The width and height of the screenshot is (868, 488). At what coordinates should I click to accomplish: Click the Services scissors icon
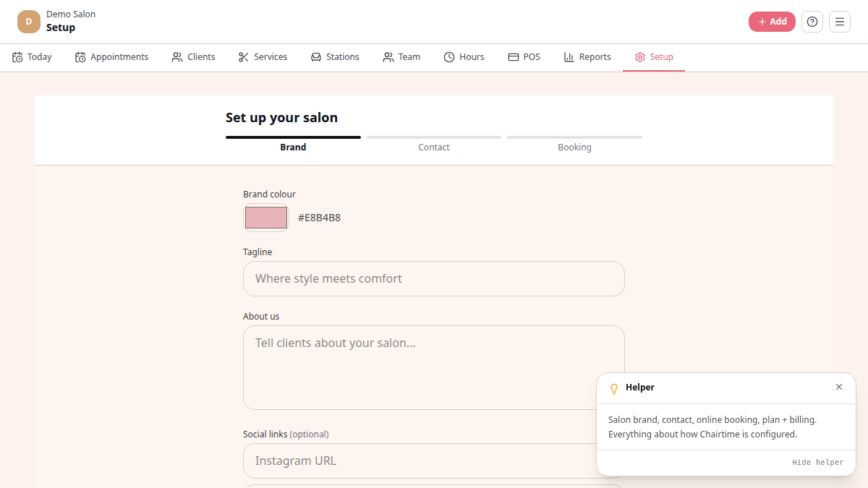tap(244, 57)
